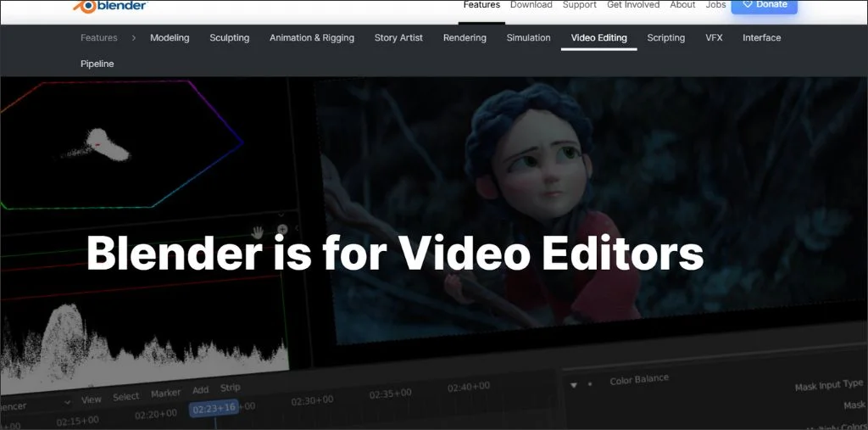Click the vectorscope hexagon display
Screen dimensions: 868x430
click(x=121, y=145)
